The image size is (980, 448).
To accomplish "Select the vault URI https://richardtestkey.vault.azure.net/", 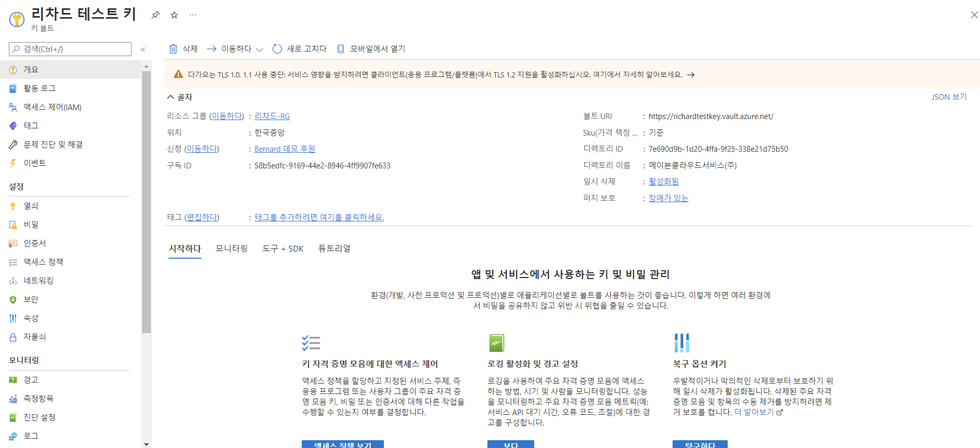I will pyautogui.click(x=711, y=116).
